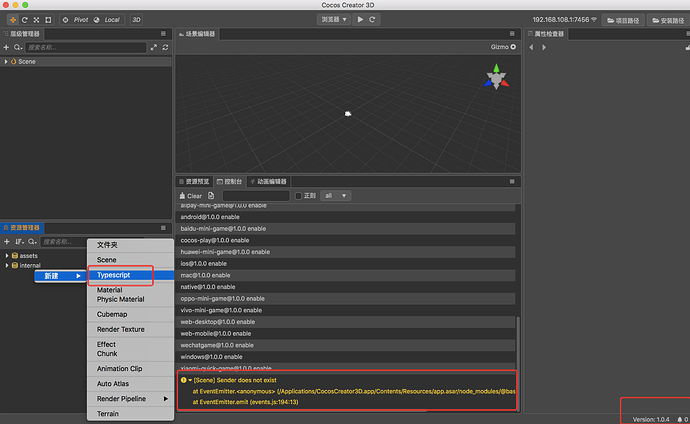Choose Cubemap from the create menu
The width and height of the screenshot is (690, 424).
click(x=130, y=314)
